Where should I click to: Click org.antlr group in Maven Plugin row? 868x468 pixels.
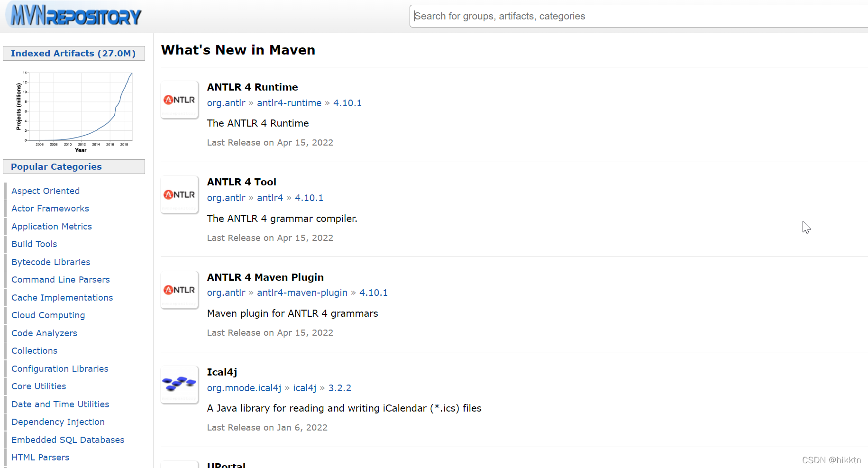pyautogui.click(x=226, y=293)
